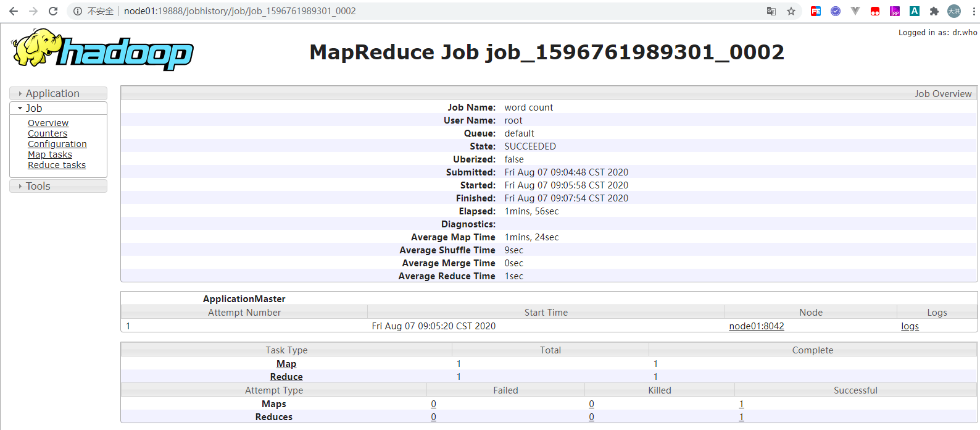Click the 'root' user name value
The height and width of the screenshot is (430, 980).
tap(513, 120)
